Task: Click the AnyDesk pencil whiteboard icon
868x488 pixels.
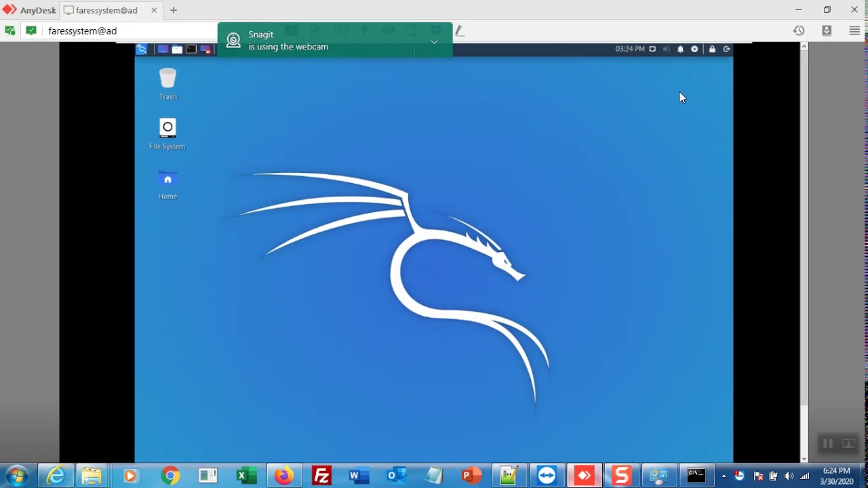Action: pos(459,30)
